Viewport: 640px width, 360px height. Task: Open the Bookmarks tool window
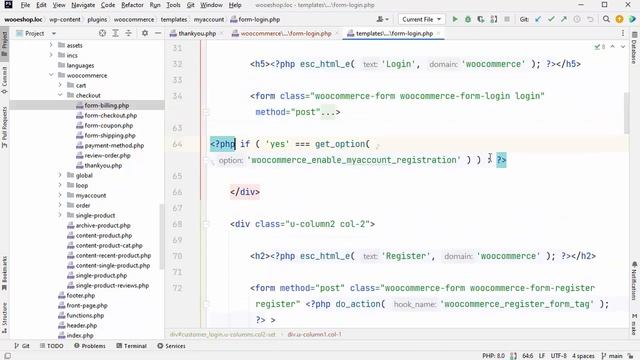tap(4, 273)
